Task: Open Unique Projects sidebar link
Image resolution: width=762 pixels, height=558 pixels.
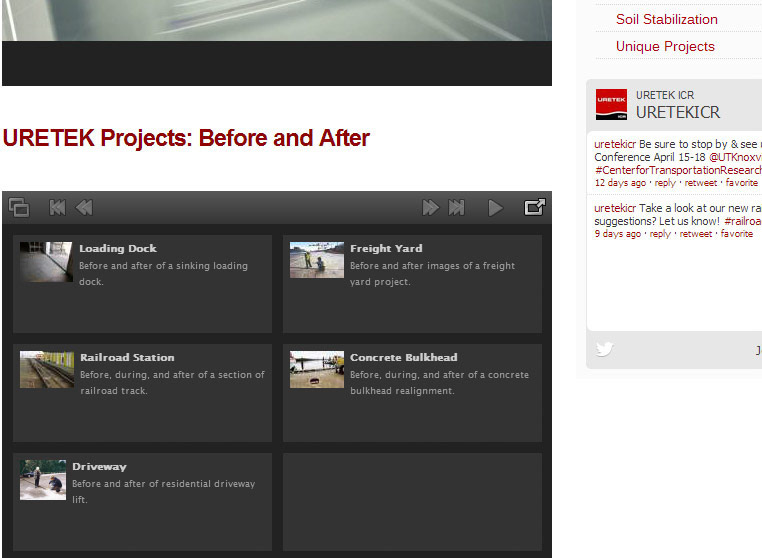Action: pos(665,46)
